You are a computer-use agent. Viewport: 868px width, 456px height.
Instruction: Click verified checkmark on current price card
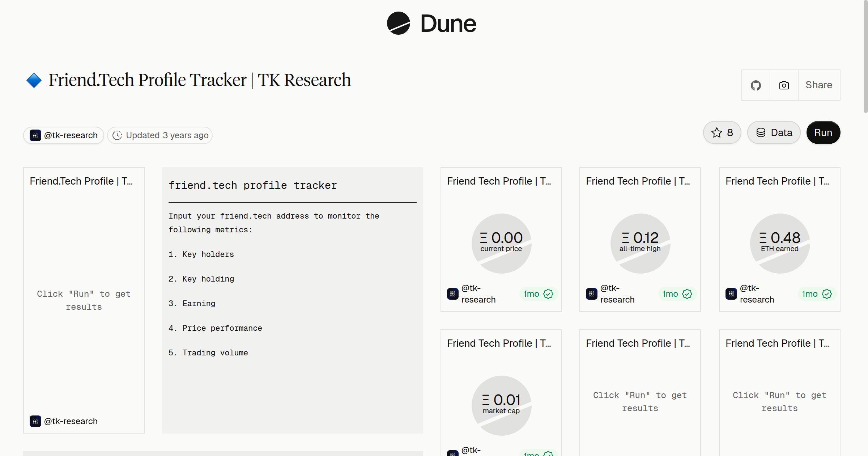(x=548, y=294)
